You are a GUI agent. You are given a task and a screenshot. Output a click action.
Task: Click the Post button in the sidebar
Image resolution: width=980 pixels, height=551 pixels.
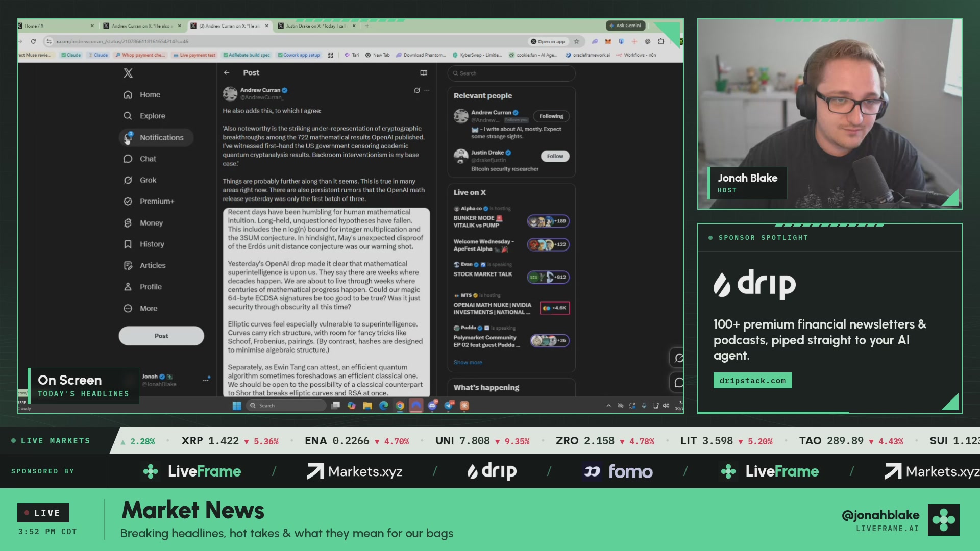pos(161,336)
